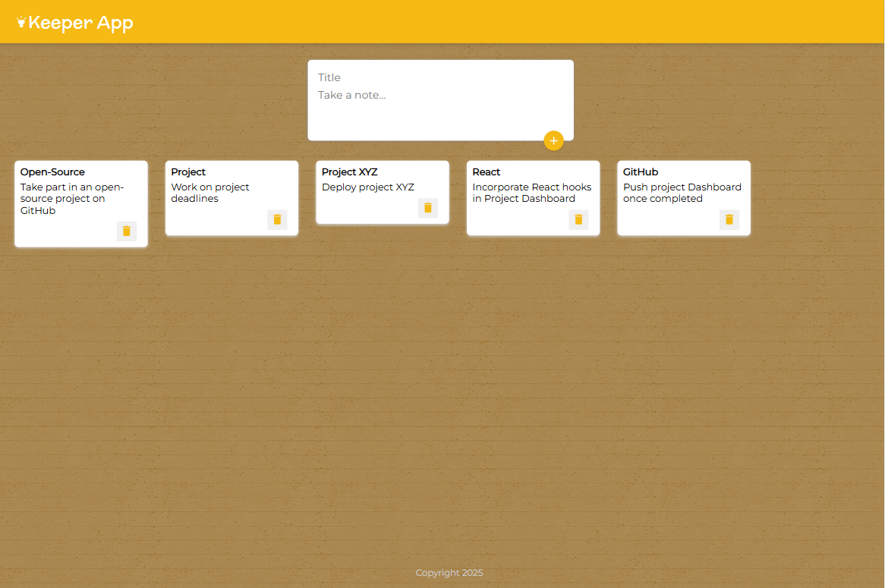Trash the GitHub note
This screenshot has height=588, width=885.
point(729,220)
